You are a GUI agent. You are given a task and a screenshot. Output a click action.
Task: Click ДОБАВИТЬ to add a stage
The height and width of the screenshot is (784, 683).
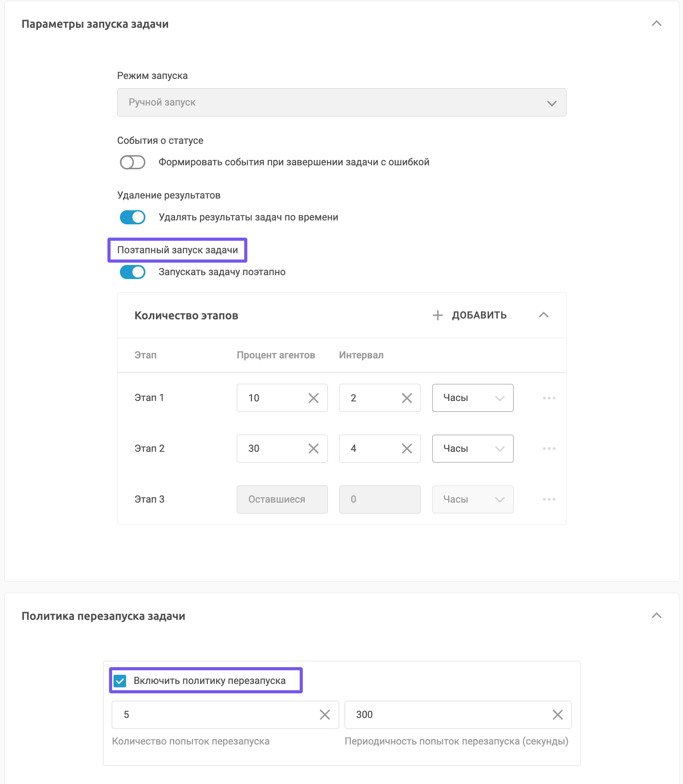(470, 315)
